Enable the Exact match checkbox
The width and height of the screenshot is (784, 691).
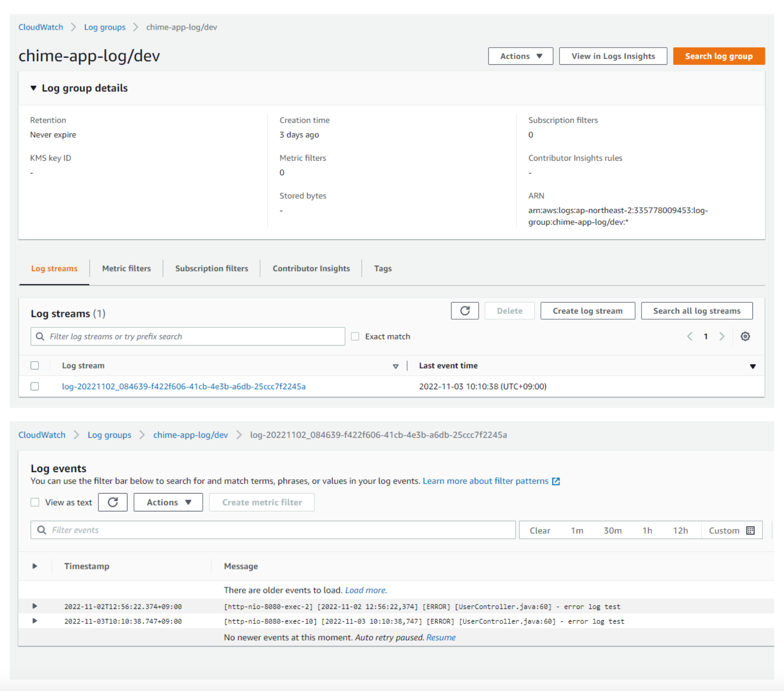(x=355, y=337)
